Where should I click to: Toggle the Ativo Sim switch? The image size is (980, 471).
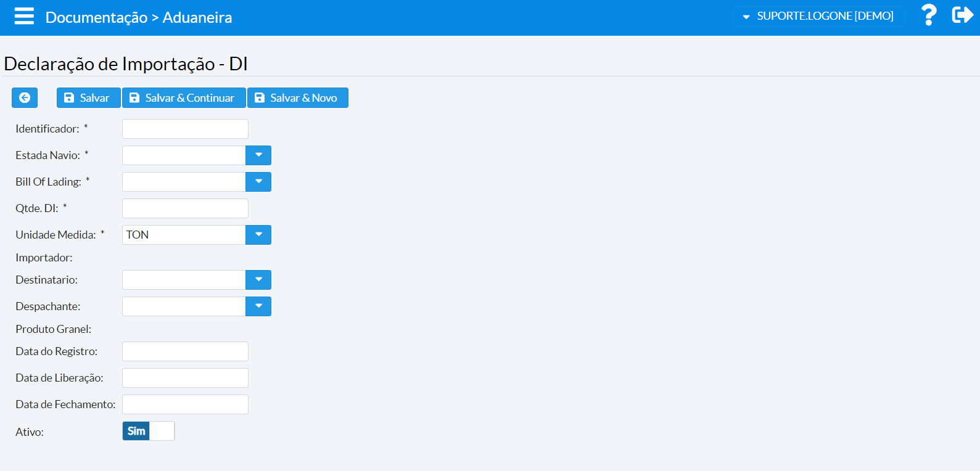pos(148,431)
